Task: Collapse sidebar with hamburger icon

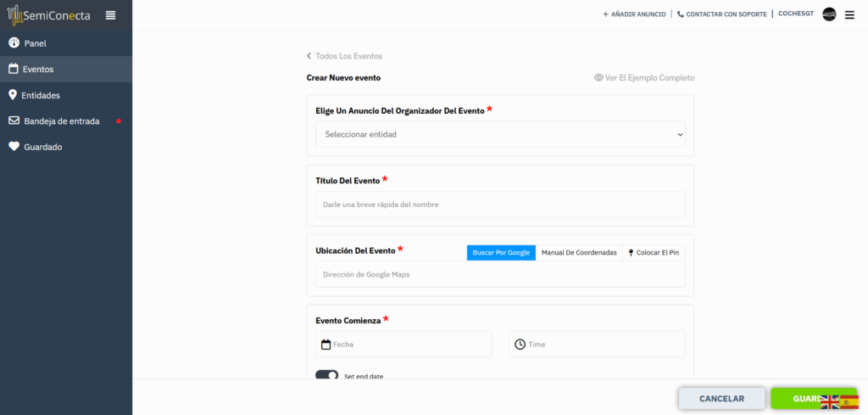Action: pyautogui.click(x=111, y=15)
